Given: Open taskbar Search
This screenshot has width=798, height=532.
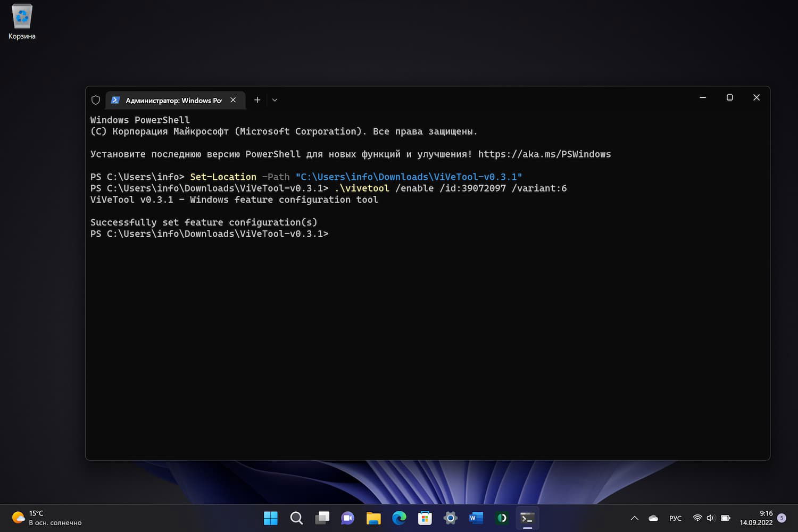Looking at the screenshot, I should click(296, 518).
